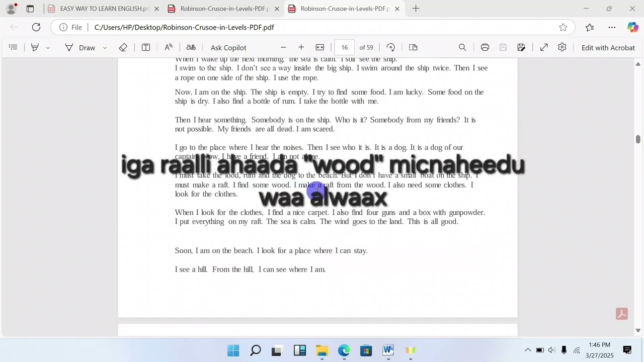Click the browser profile avatar
644x362 pixels.
(x=11, y=9)
